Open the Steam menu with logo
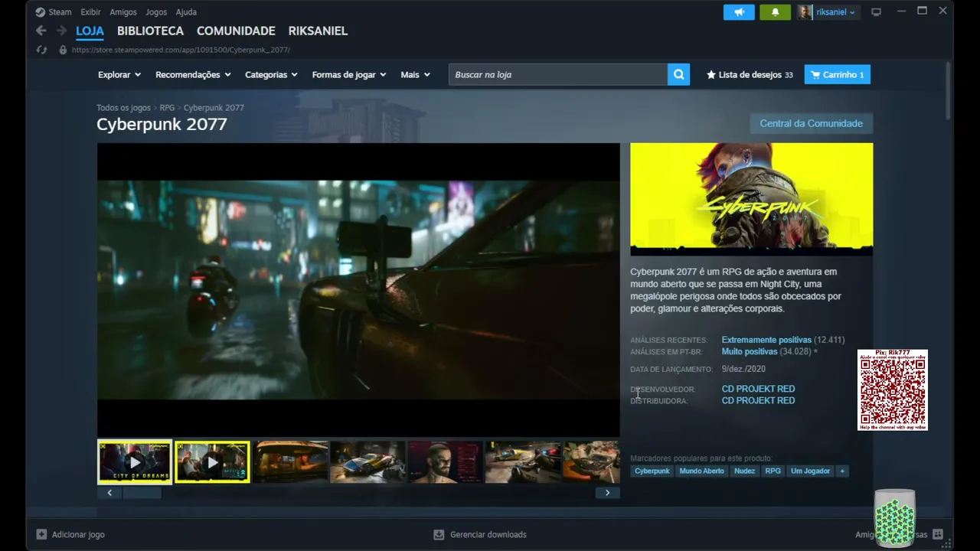 (53, 11)
